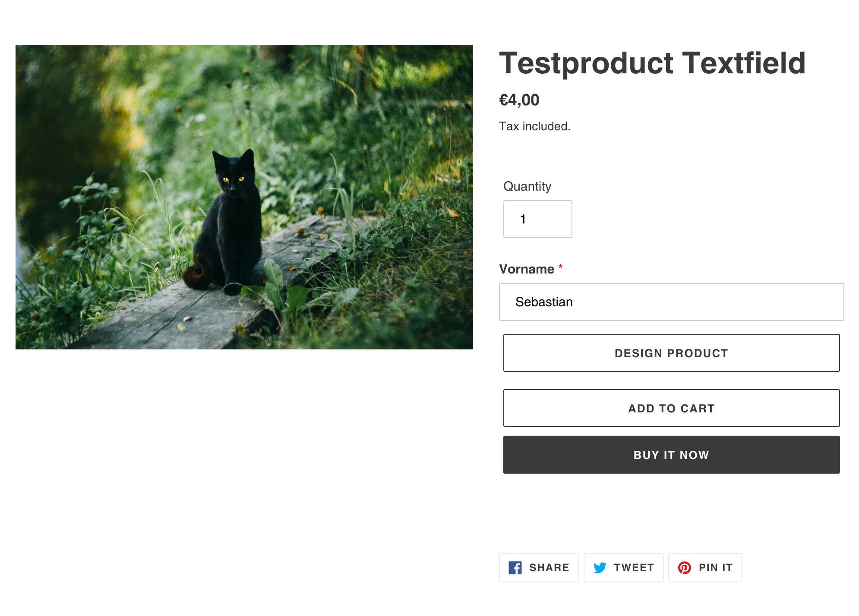Hit the Buy It Now button
Viewport: 859px width, 616px height.
[671, 455]
